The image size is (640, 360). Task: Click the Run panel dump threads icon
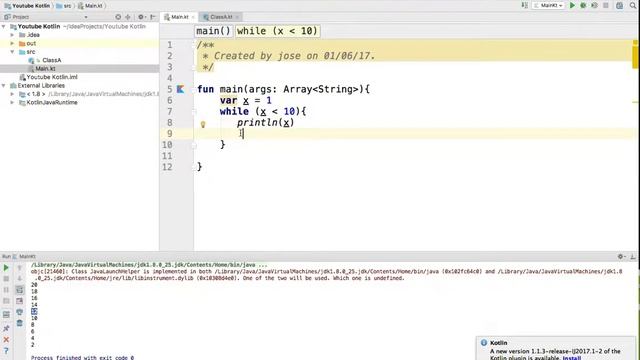[x=6, y=301]
